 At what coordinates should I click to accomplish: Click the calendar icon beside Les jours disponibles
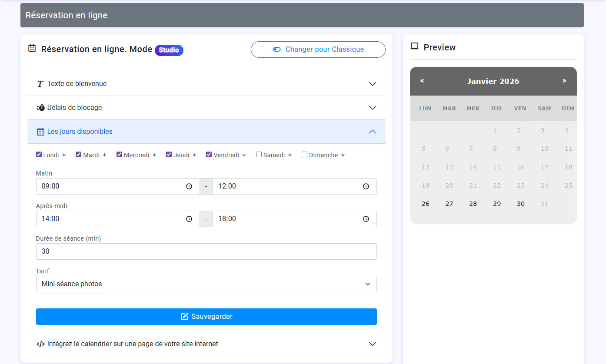pos(40,131)
